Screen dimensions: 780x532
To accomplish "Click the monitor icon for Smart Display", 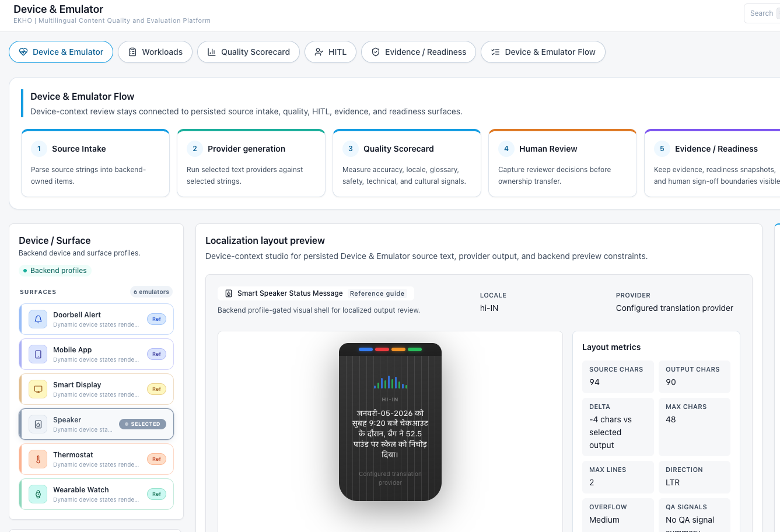I will 38,389.
